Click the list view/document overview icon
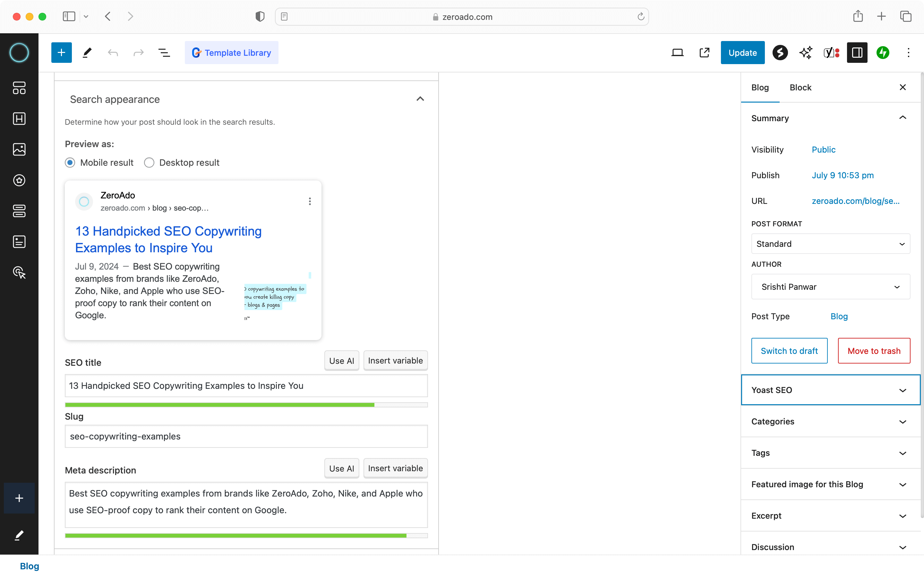The image size is (924, 577). coord(164,53)
